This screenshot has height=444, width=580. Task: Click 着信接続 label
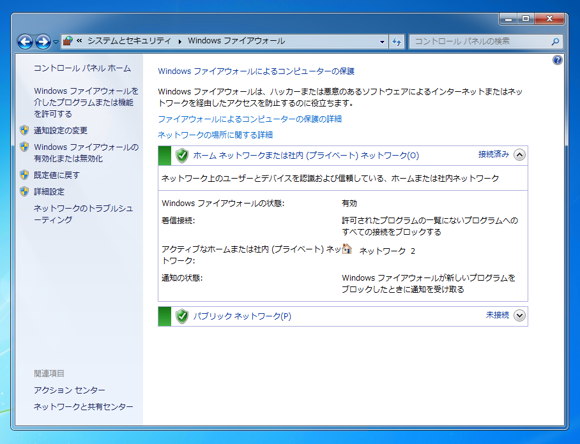[x=178, y=221]
